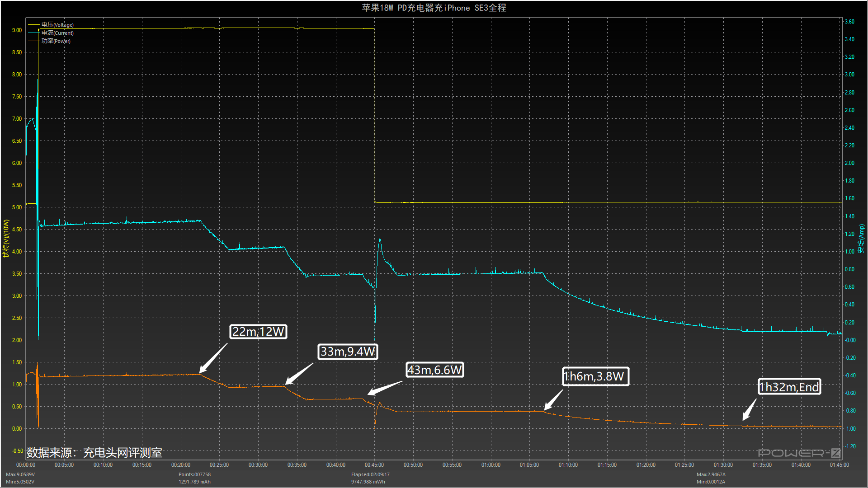Click the 01:30:00 time axis label
The height and width of the screenshot is (488, 868).
click(723, 465)
